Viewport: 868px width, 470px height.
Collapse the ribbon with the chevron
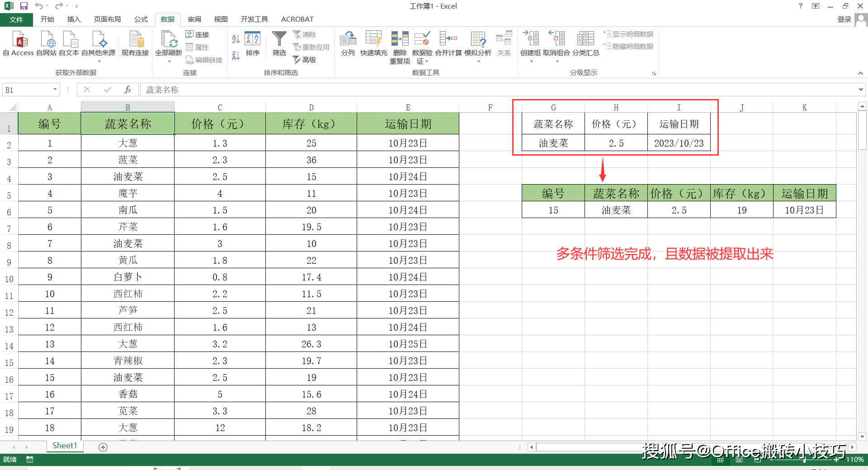pos(860,73)
